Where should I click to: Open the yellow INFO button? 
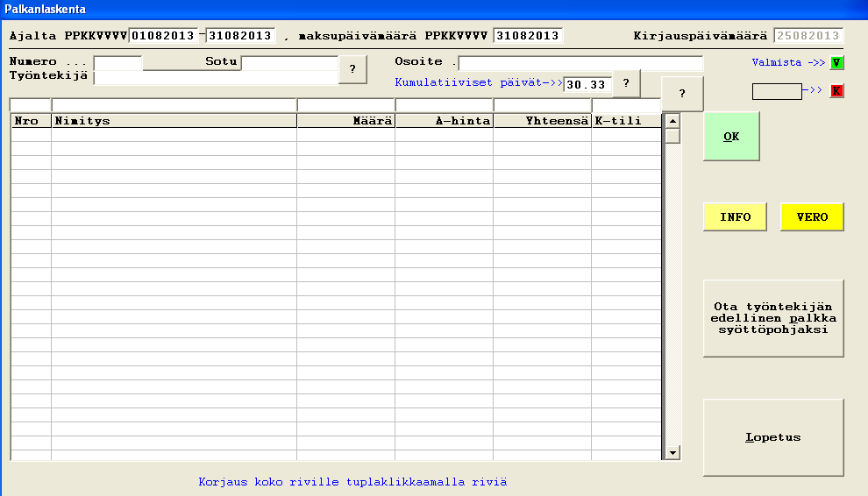735,216
